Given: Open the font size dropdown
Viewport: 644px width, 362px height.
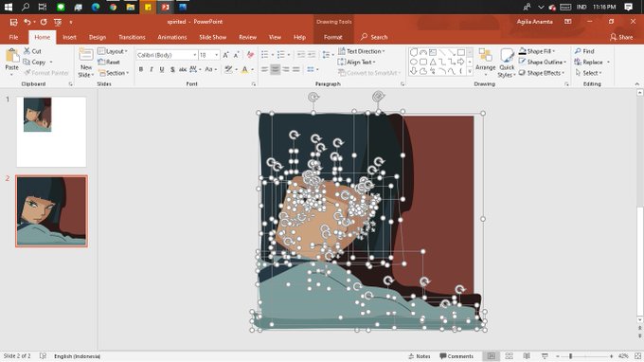Looking at the screenshot, I should [217, 55].
